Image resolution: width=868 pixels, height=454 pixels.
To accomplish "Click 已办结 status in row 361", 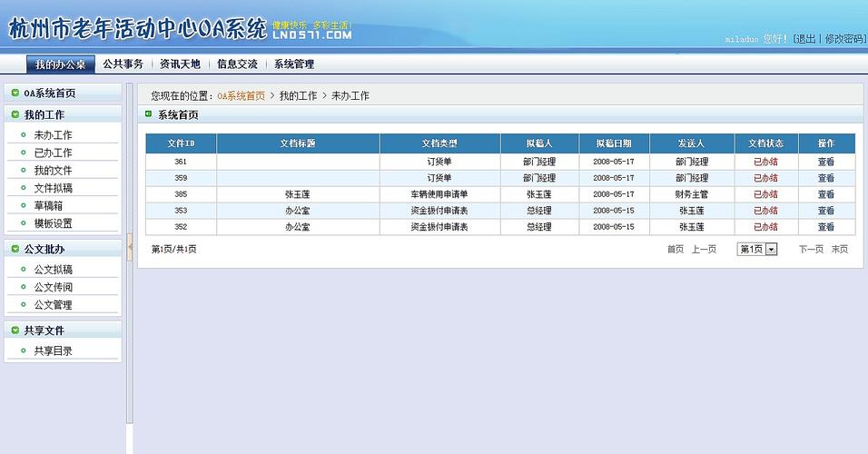I will click(x=766, y=162).
